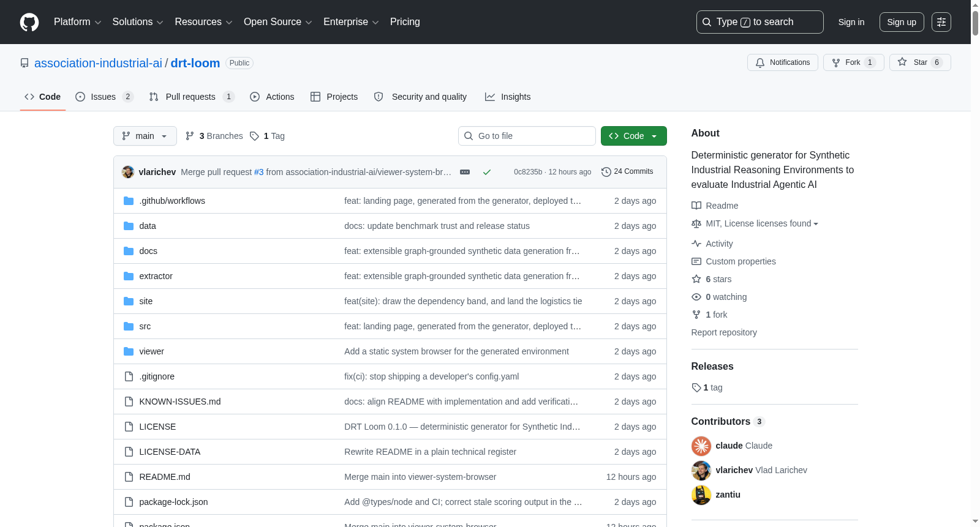The width and height of the screenshot is (980, 527).
Task: Click the site folder icon
Action: tap(129, 301)
